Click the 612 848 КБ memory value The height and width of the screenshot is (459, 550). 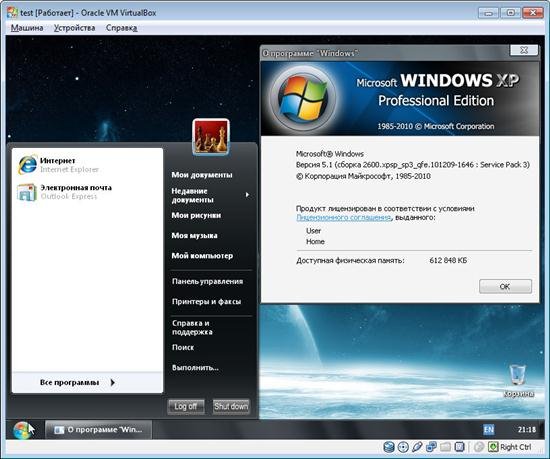coord(448,261)
